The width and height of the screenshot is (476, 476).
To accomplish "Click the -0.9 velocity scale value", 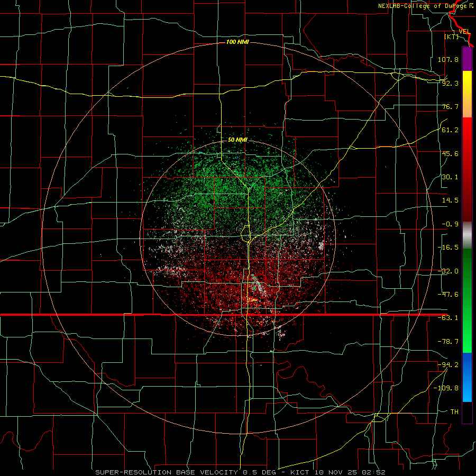I will (450, 224).
